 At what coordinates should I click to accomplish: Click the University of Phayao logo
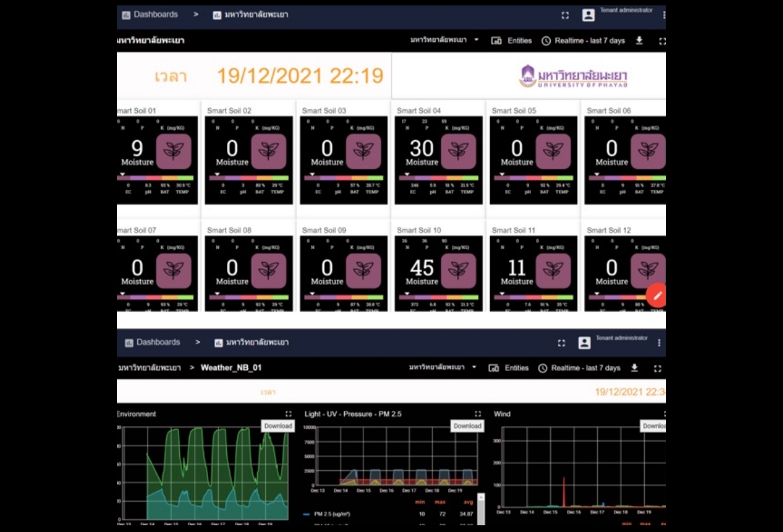point(573,76)
